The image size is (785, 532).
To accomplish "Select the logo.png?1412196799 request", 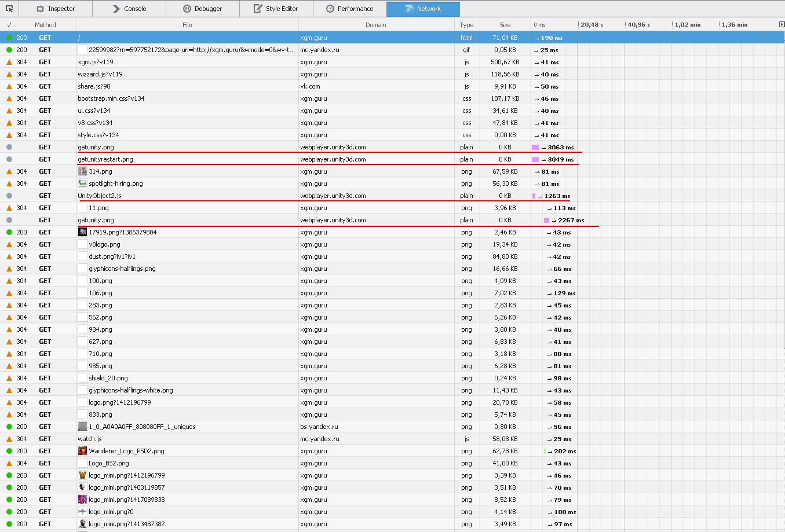I will click(x=392, y=402).
